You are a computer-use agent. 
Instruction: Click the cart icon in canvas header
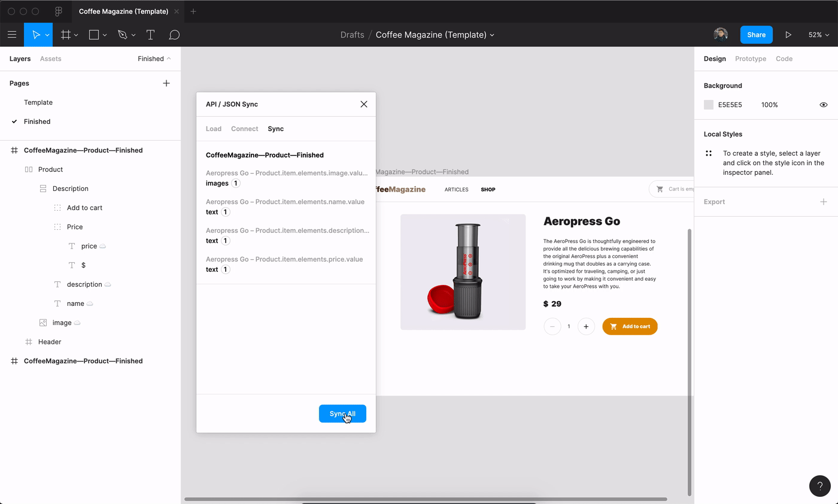click(660, 189)
